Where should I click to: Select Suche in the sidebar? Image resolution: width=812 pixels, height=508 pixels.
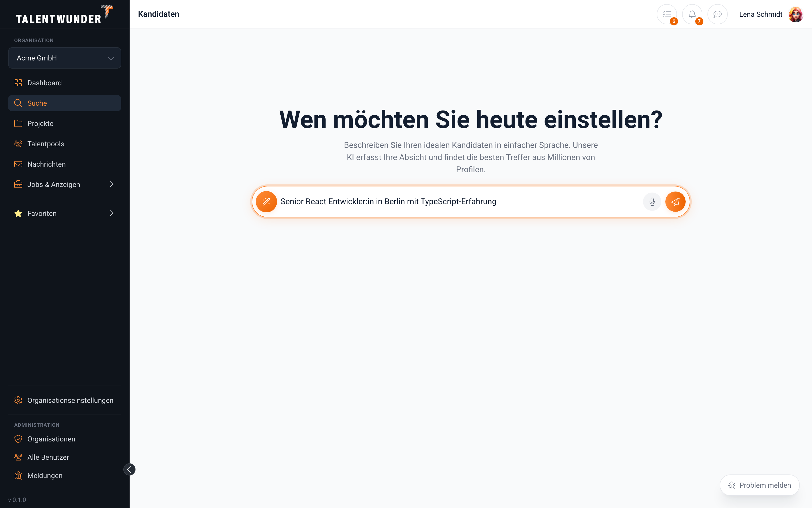64,103
